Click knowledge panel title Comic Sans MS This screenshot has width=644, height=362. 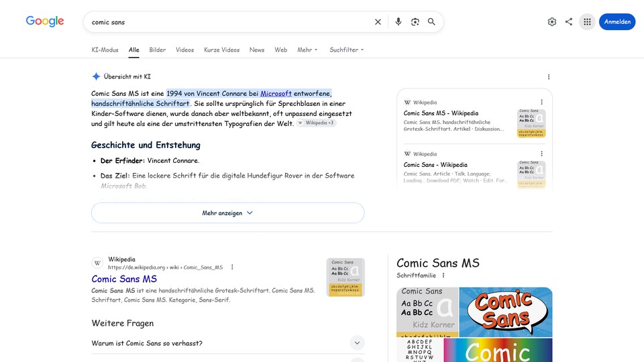[438, 263]
